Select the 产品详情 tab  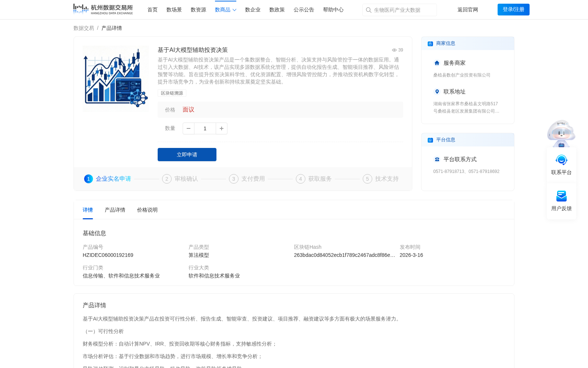coord(115,210)
